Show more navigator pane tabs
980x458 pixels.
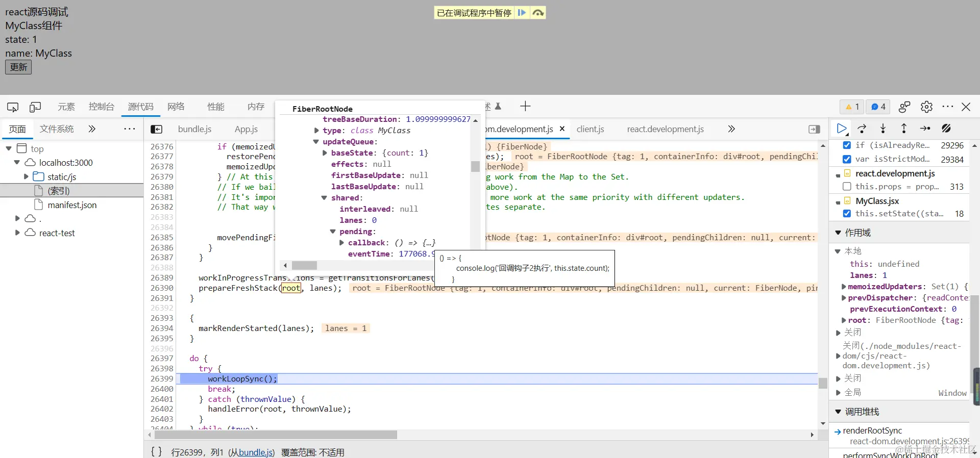point(92,129)
